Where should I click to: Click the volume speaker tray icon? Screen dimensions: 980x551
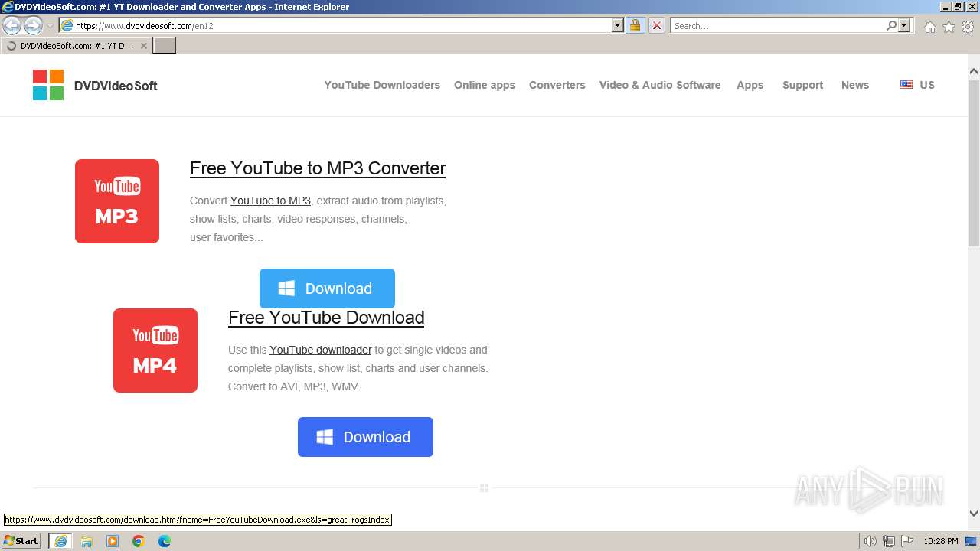pos(871,541)
